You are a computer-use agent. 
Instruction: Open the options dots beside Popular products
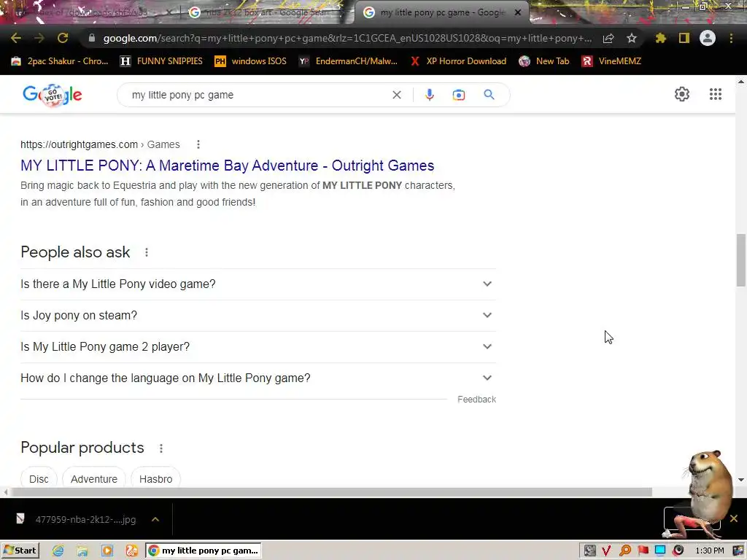(161, 448)
